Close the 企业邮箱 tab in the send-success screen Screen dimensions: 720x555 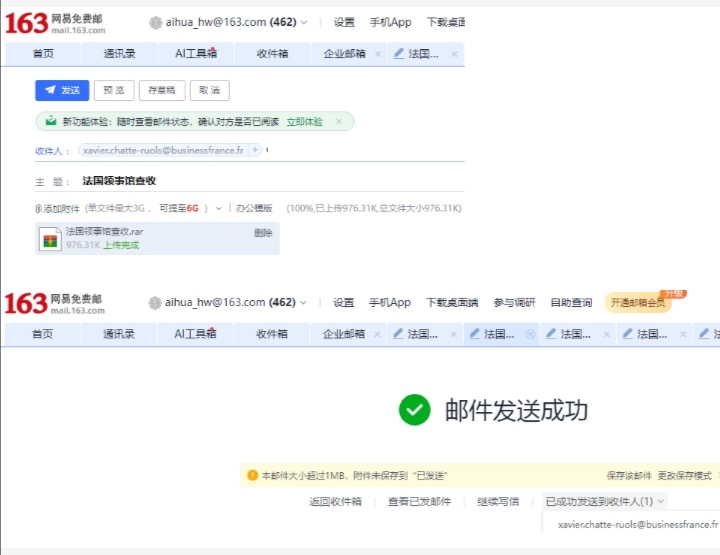click(x=377, y=334)
